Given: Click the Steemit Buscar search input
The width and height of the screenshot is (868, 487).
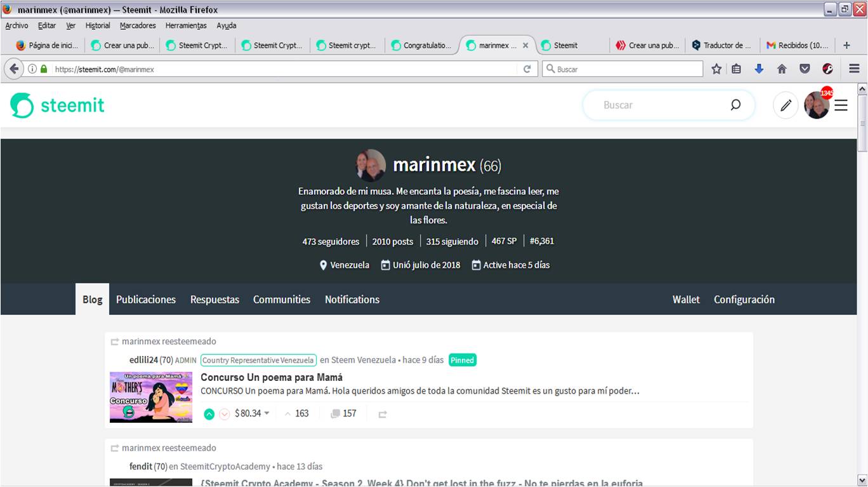Looking at the screenshot, I should [x=660, y=105].
